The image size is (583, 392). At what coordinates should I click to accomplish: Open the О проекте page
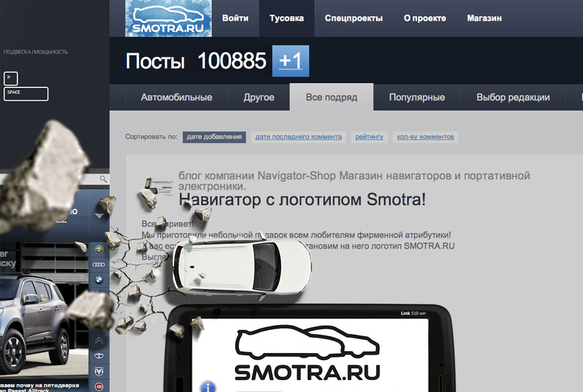click(x=425, y=18)
